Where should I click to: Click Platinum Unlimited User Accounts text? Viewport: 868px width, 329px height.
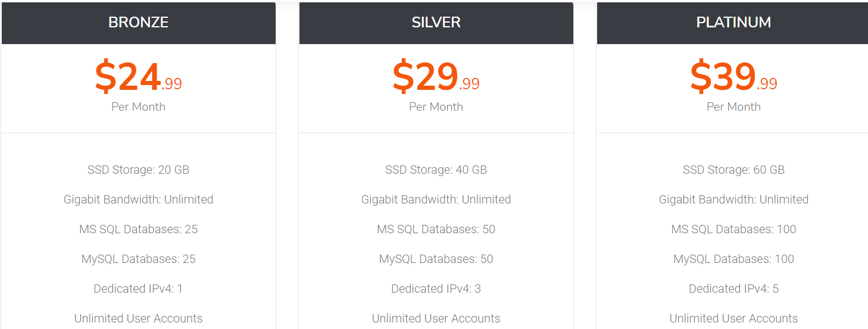tap(733, 318)
